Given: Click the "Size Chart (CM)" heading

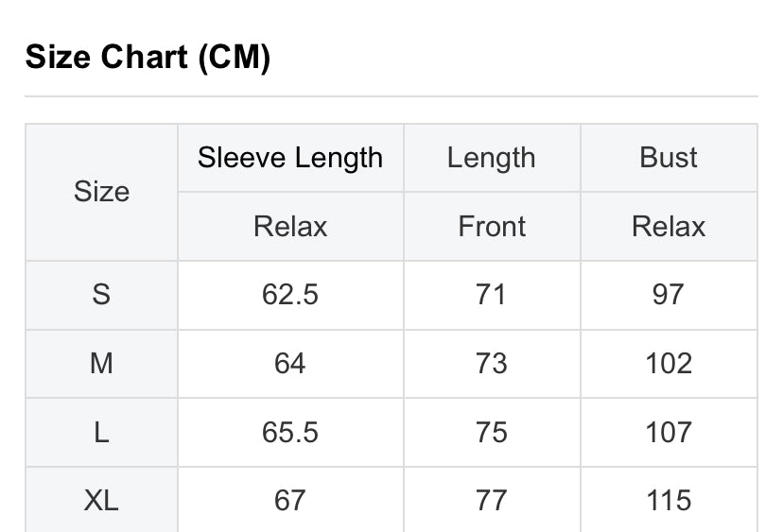Looking at the screenshot, I should (x=148, y=58).
